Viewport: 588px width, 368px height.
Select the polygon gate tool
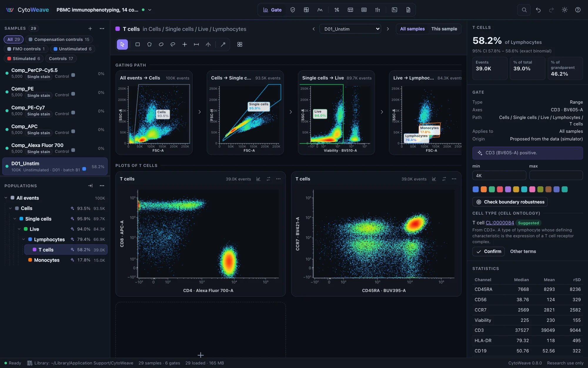(x=149, y=44)
